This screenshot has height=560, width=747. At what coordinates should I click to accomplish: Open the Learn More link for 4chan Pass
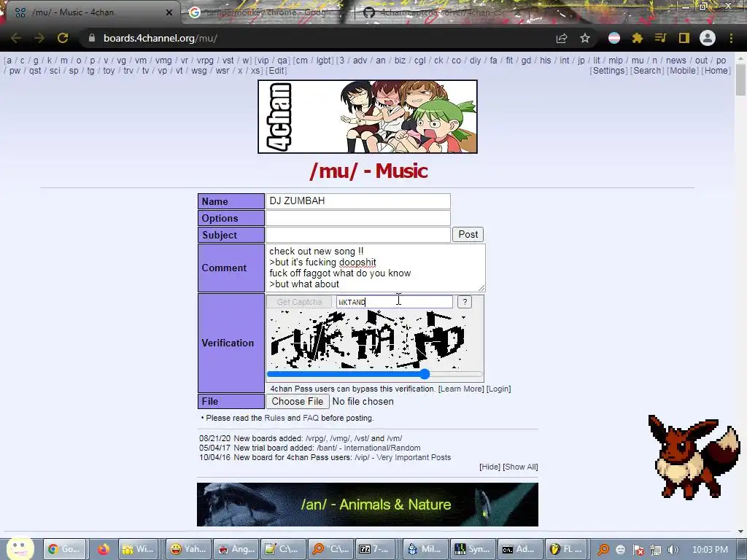click(x=461, y=389)
